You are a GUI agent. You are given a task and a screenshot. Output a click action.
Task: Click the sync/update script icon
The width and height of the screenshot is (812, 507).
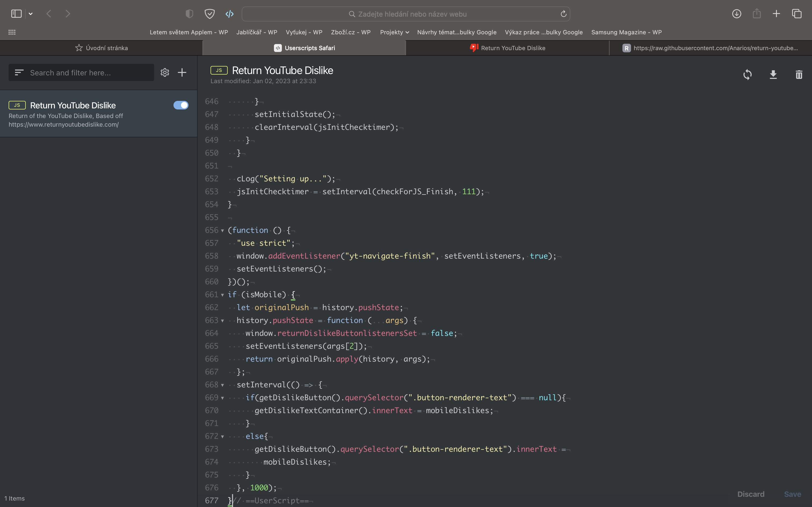pyautogui.click(x=747, y=75)
